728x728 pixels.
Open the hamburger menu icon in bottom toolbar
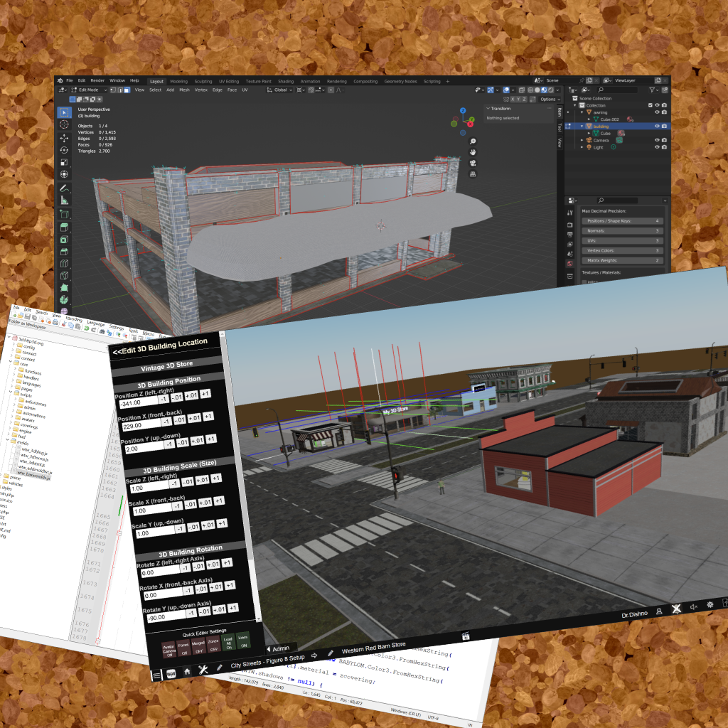click(156, 675)
